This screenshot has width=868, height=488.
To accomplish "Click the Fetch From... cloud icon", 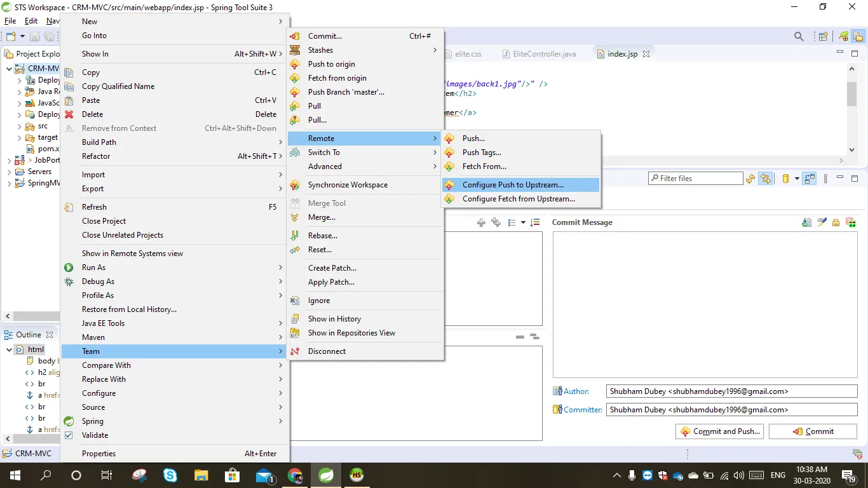I will 449,166.
